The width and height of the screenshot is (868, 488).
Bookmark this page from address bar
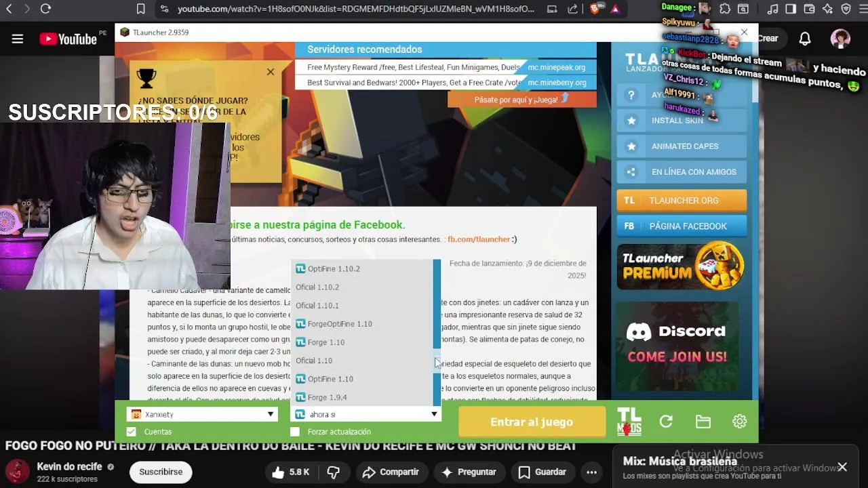141,9
